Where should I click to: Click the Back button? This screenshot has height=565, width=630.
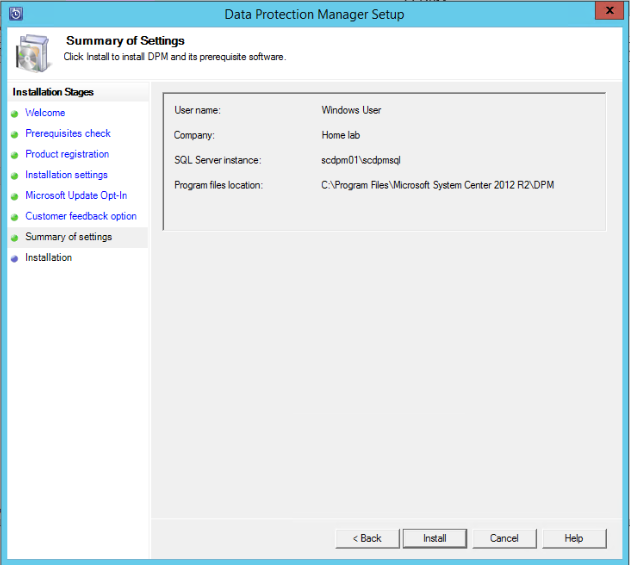tap(367, 538)
